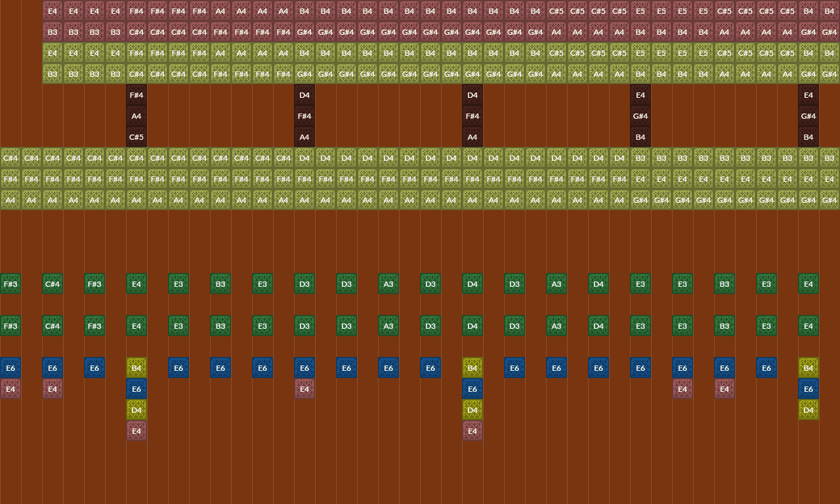Click the green A3 note block
Screen dimensions: 840x504
pos(388,283)
